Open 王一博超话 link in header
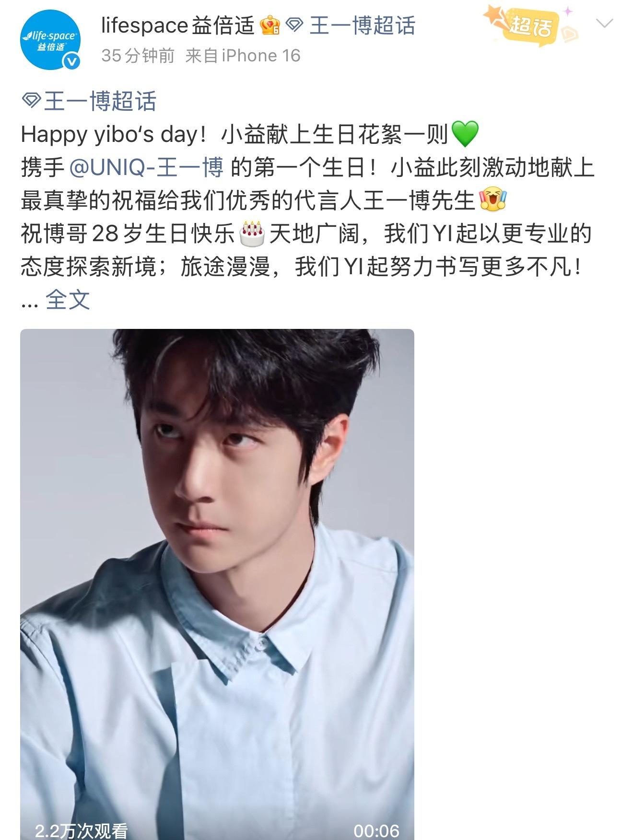The width and height of the screenshot is (633, 840). click(363, 25)
